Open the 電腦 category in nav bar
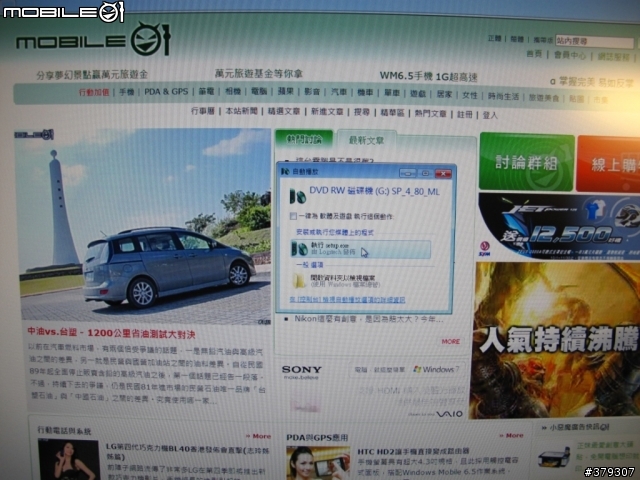The image size is (640, 480). point(259,91)
